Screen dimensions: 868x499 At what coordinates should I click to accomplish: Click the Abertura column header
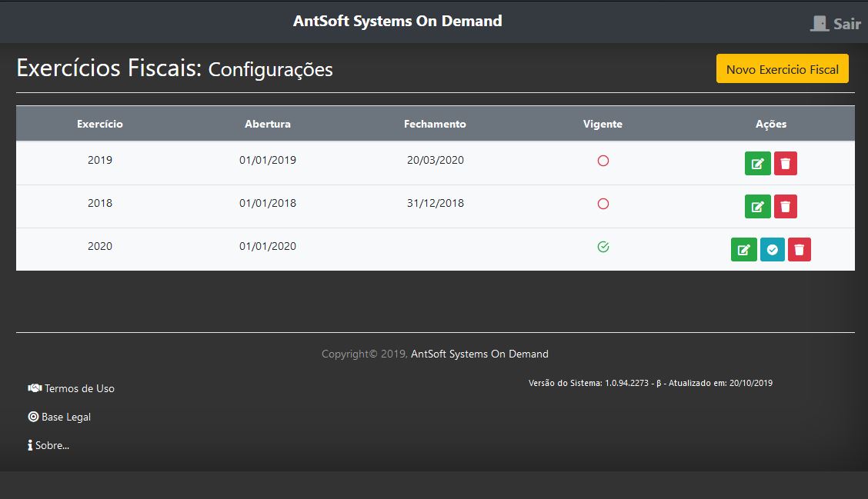click(268, 124)
